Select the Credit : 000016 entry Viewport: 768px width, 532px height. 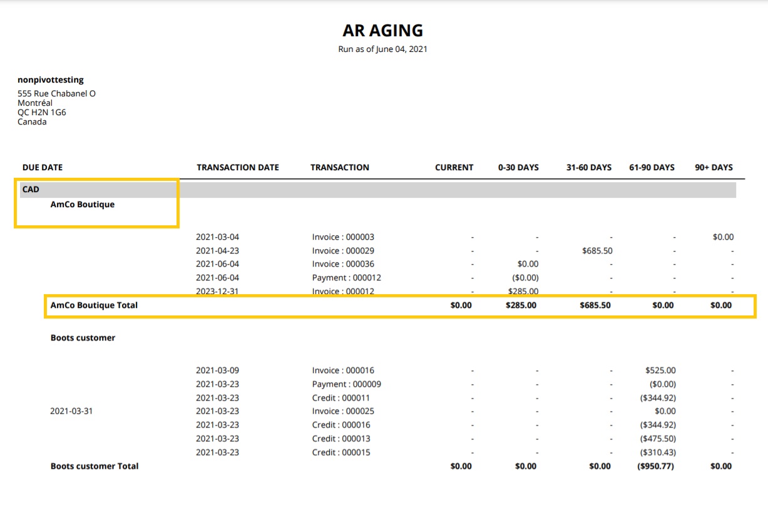pyautogui.click(x=341, y=425)
